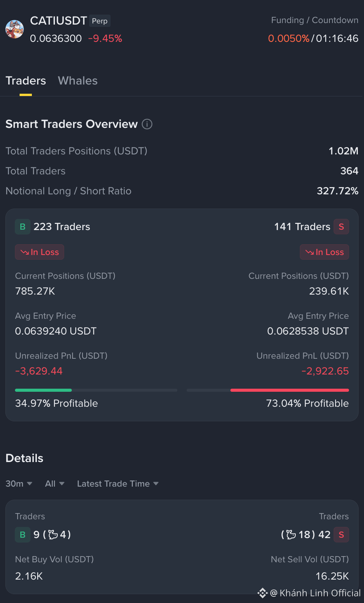Click the CATI coin avatar icon

click(15, 30)
